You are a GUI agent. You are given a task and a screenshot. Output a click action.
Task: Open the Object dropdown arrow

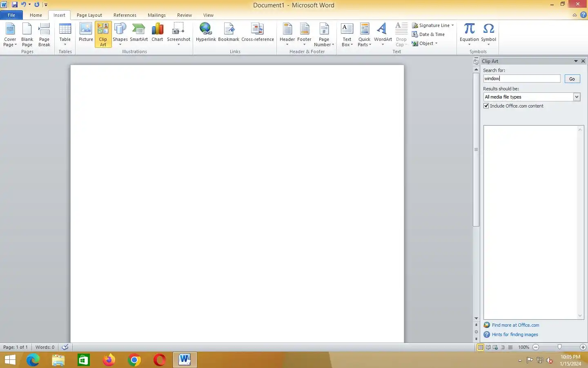click(x=436, y=43)
